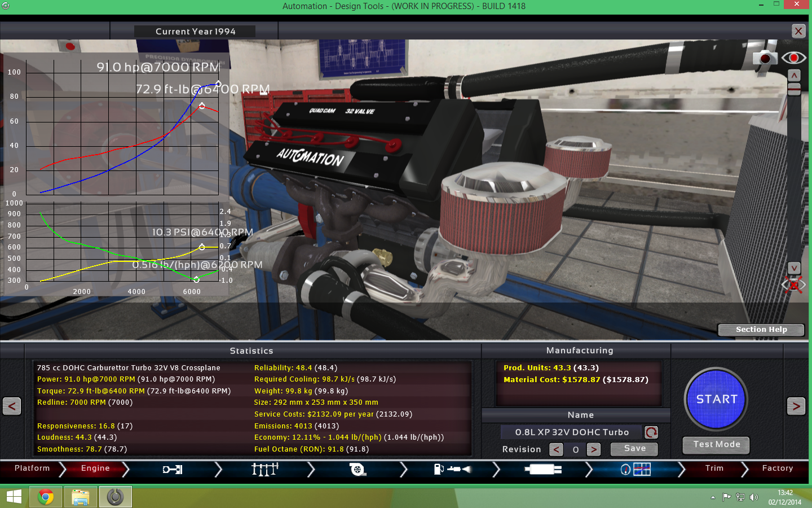The width and height of the screenshot is (812, 508).
Task: Click Test Mode toggle button
Action: [716, 445]
